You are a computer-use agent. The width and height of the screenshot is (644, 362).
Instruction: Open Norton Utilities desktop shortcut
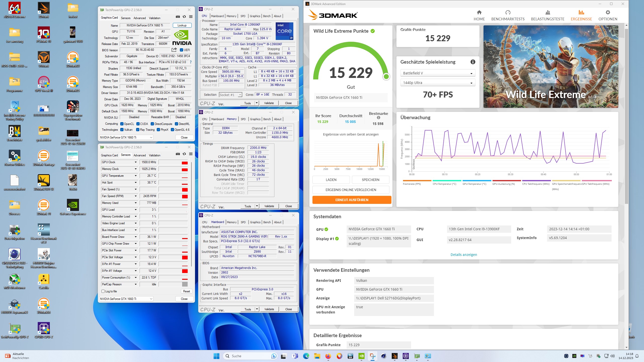pos(14,158)
